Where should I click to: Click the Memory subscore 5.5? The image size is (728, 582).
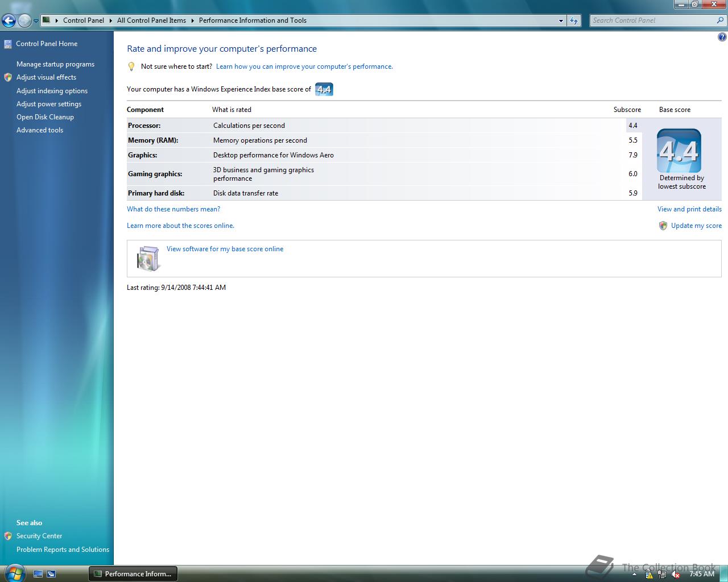[x=633, y=140]
